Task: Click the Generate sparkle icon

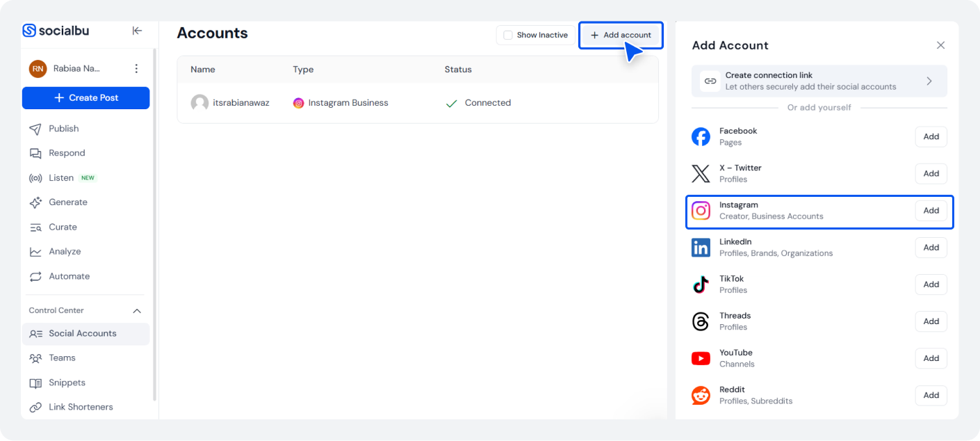Action: pyautogui.click(x=35, y=202)
